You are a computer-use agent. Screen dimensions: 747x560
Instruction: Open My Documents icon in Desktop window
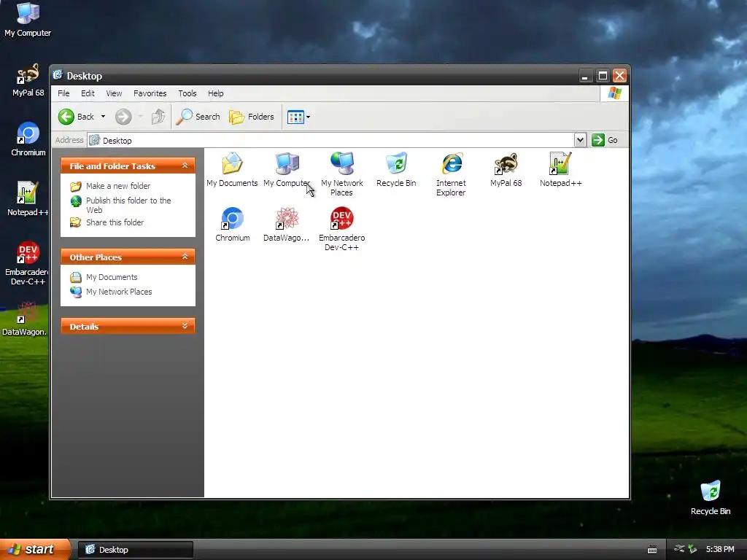point(232,169)
